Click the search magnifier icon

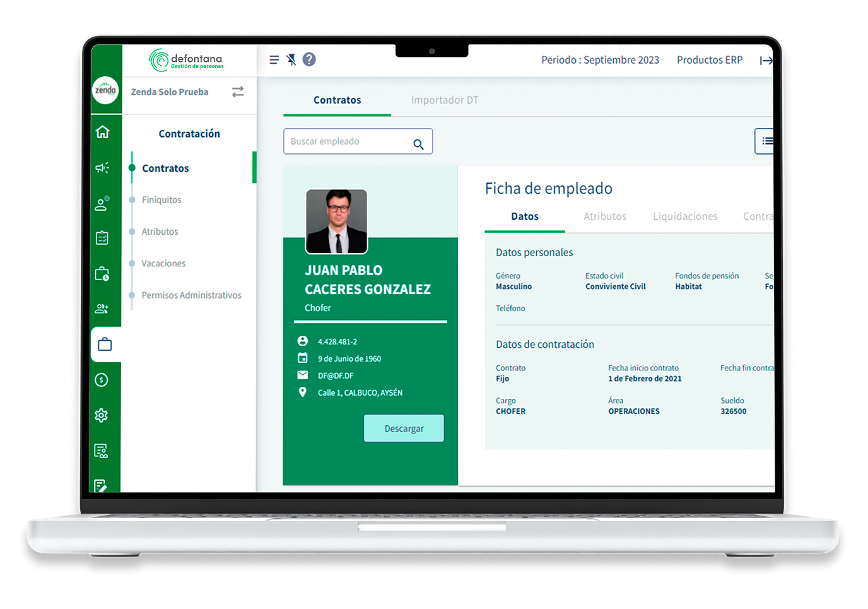click(418, 144)
